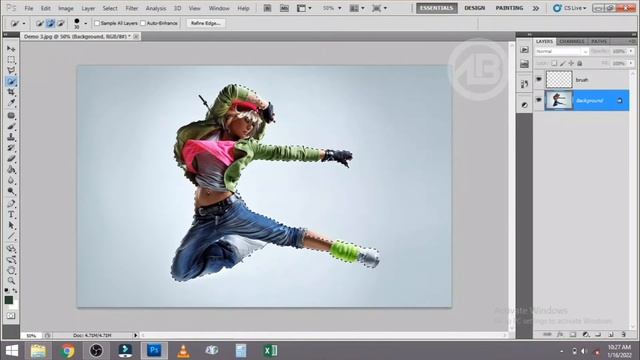Select the Crop tool
The height and width of the screenshot is (360, 640).
point(11,92)
